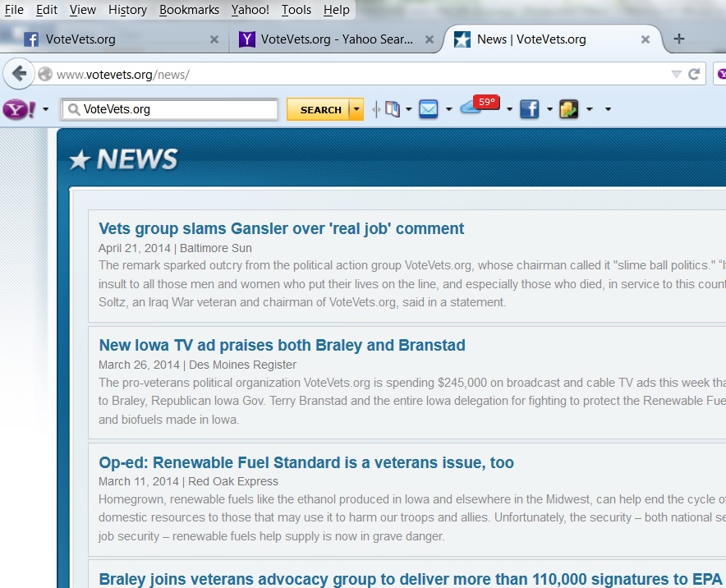Viewport: 726px width, 588px height.
Task: Open the SEARCH button dropdown arrow
Action: click(356, 109)
